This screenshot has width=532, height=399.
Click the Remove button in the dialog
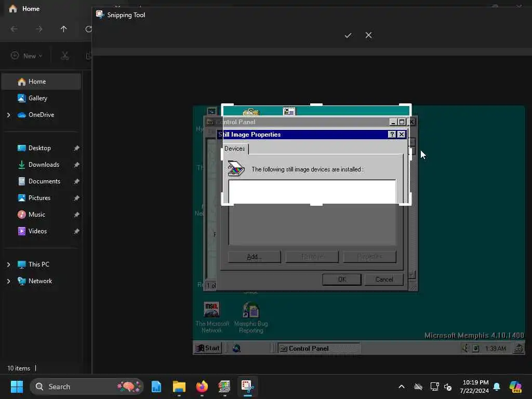312,257
